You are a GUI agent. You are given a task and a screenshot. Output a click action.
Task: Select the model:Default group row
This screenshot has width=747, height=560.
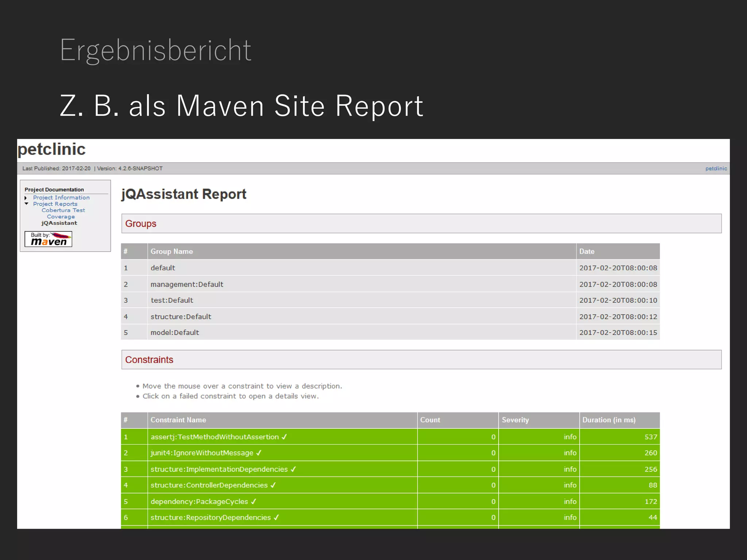(x=390, y=332)
